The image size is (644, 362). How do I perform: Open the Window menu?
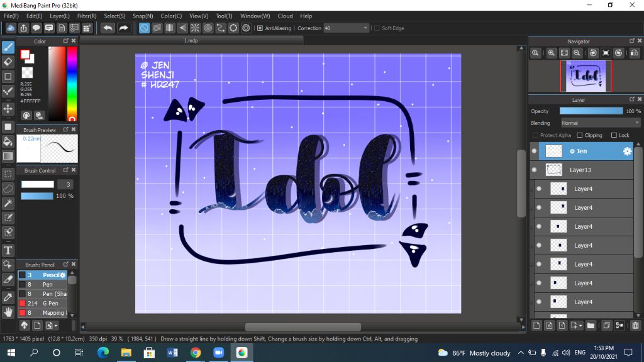[255, 16]
